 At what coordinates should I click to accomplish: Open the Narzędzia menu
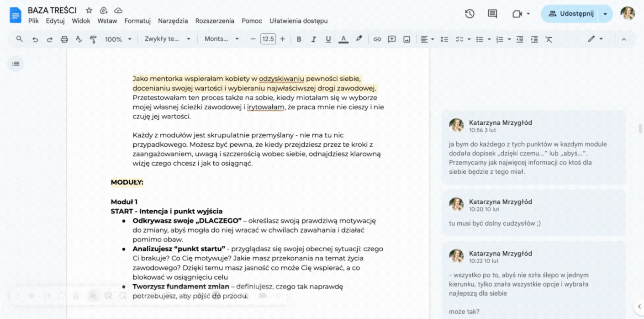[173, 21]
